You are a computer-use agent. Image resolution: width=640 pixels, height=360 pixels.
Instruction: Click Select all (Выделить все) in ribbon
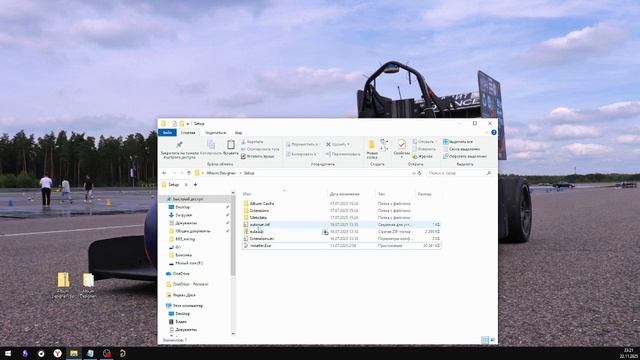coord(458,142)
